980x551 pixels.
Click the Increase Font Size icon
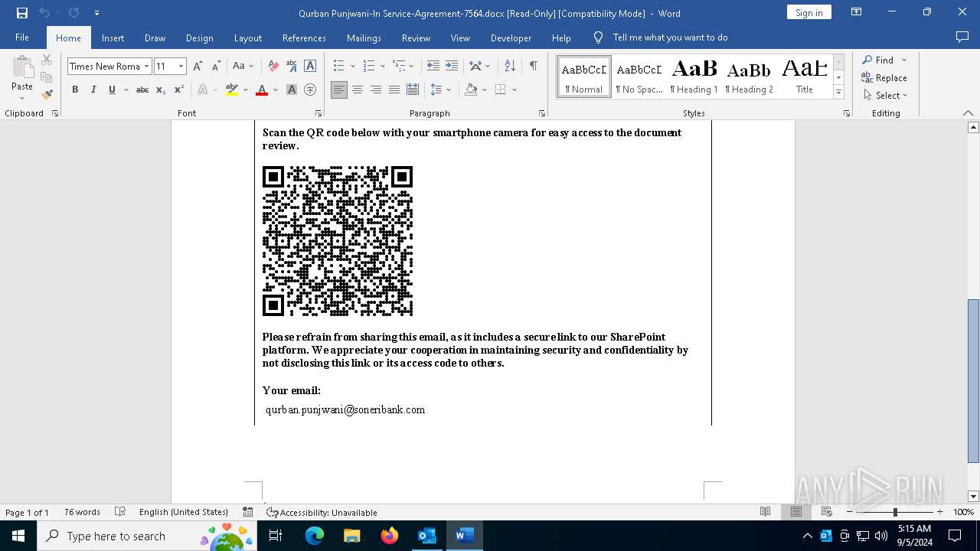(198, 66)
